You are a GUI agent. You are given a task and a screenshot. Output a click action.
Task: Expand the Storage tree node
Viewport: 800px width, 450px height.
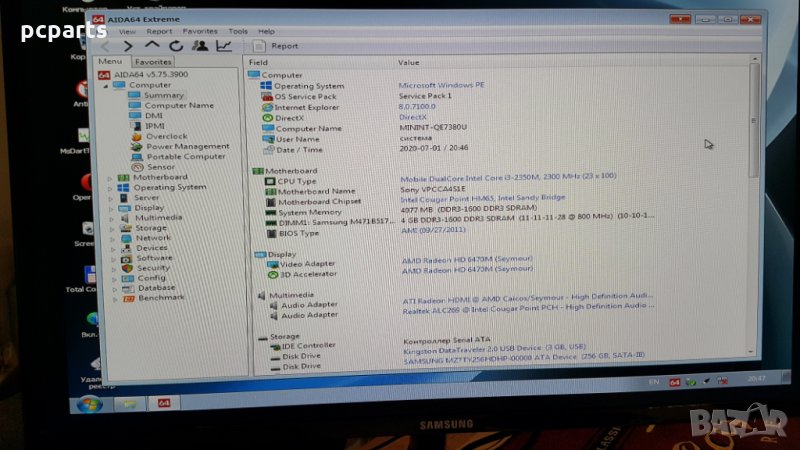coord(111,228)
